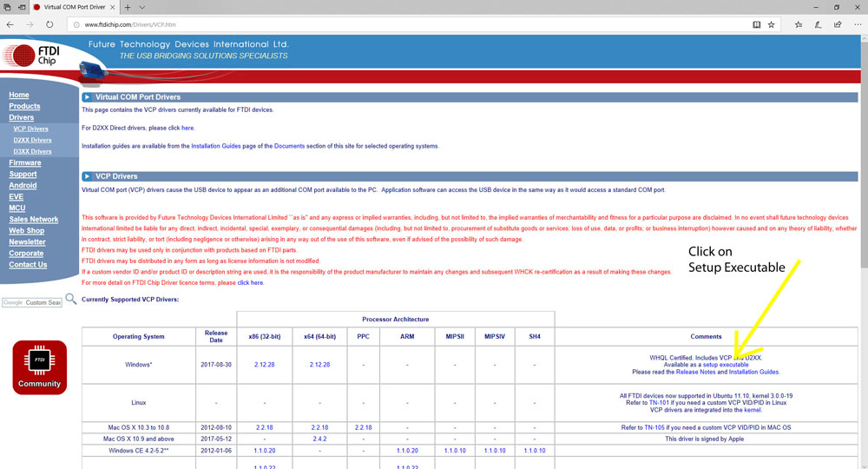The image size is (868, 469).
Task: Download Mac OS X 10.9 x64 driver 2.4.2
Action: [320, 439]
